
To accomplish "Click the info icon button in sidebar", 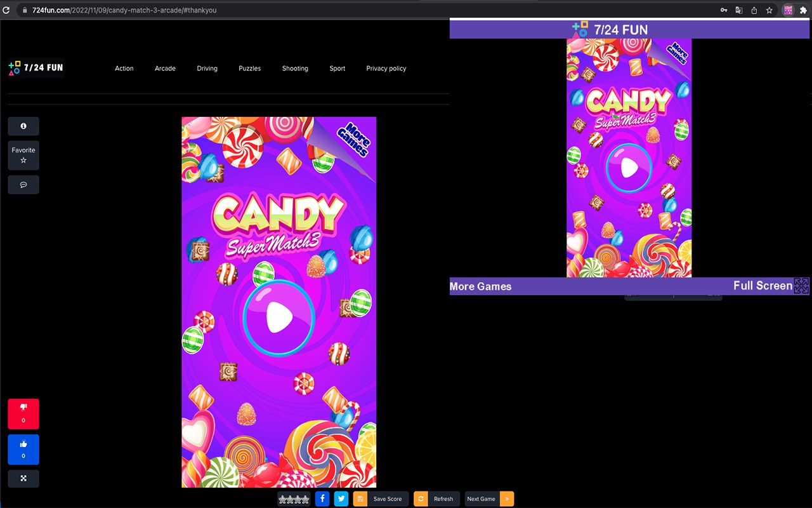I will tap(23, 126).
